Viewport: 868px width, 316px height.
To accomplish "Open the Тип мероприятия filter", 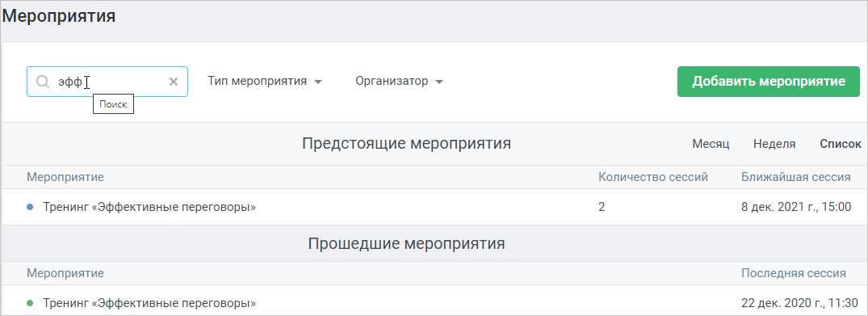I will 265,82.
